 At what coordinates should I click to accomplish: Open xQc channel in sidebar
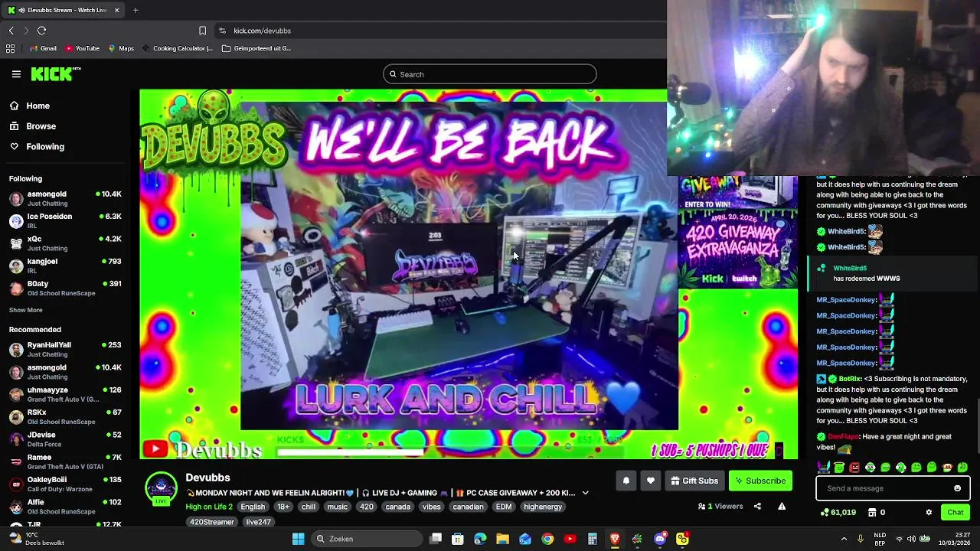coord(65,243)
